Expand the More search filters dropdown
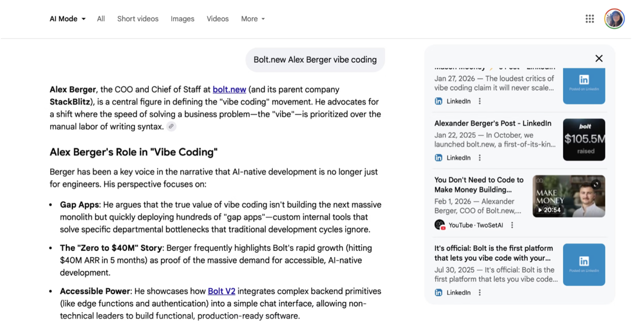 pyautogui.click(x=253, y=19)
